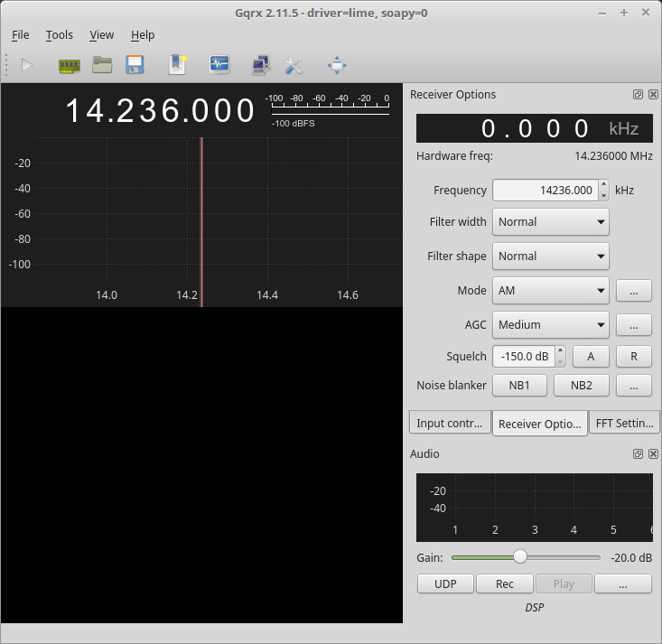Expand the AGC dropdown set to Medium
The height and width of the screenshot is (644, 662).
coord(550,325)
